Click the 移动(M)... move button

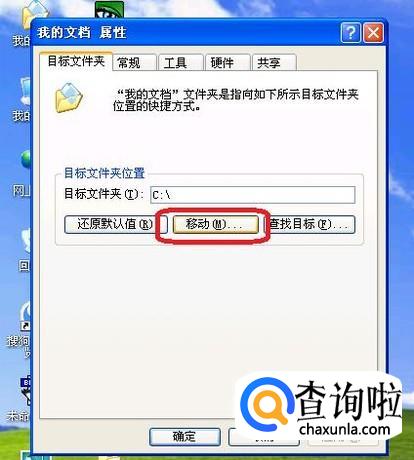point(216,225)
